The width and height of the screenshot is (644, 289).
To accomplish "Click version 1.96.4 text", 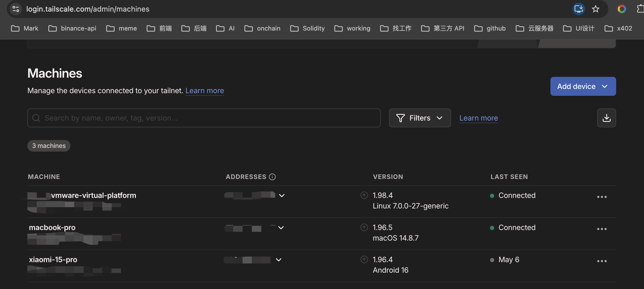I will [x=383, y=260].
